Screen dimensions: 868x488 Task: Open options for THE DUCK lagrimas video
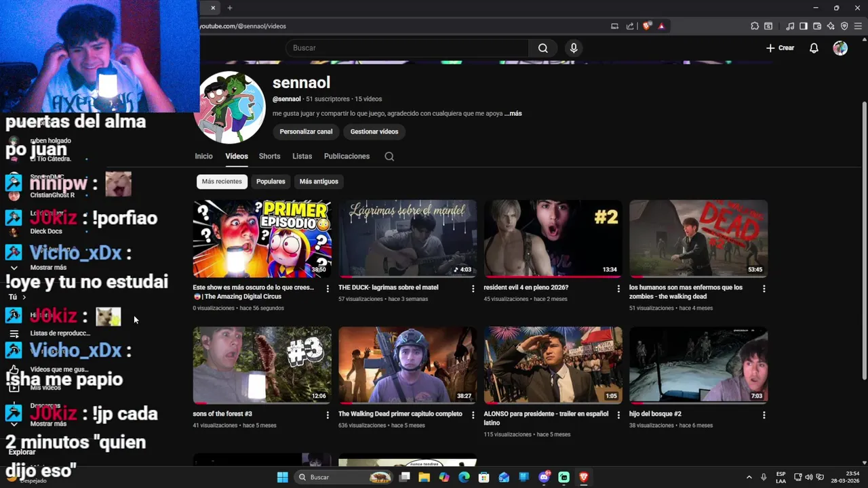click(473, 289)
